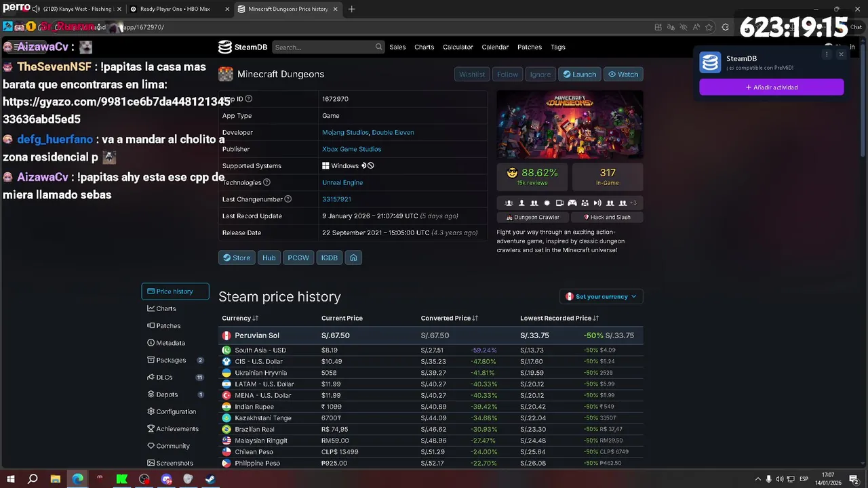
Task: Click the browser favorites star icon
Action: click(709, 27)
